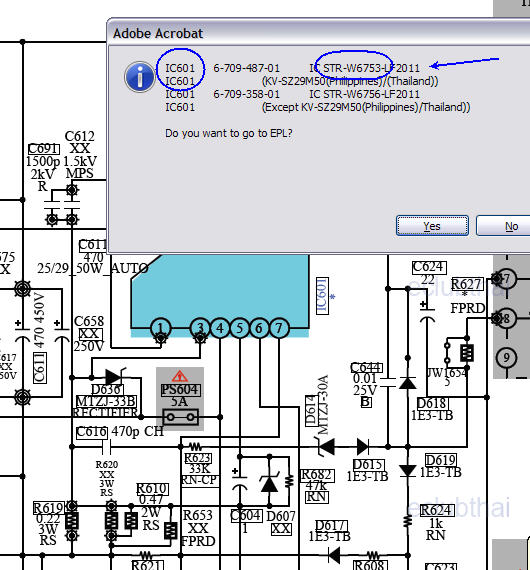Click the C691 component label
The image size is (530, 570).
[44, 149]
